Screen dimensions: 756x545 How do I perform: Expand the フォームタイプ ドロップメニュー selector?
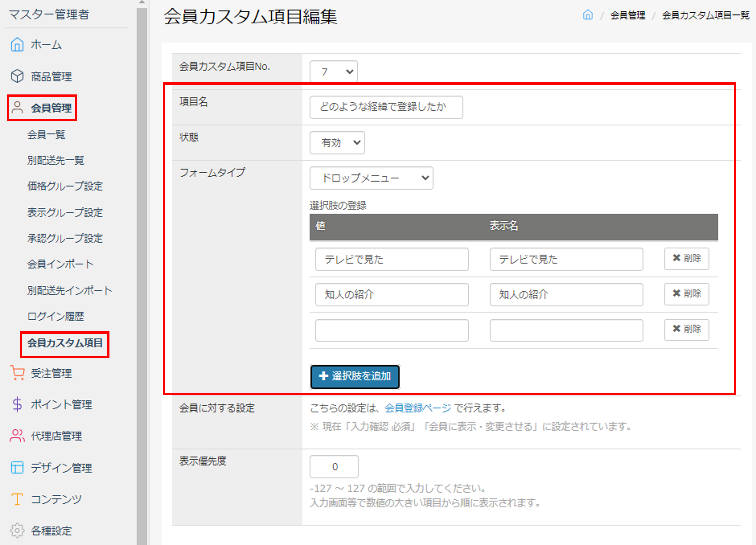tap(371, 178)
